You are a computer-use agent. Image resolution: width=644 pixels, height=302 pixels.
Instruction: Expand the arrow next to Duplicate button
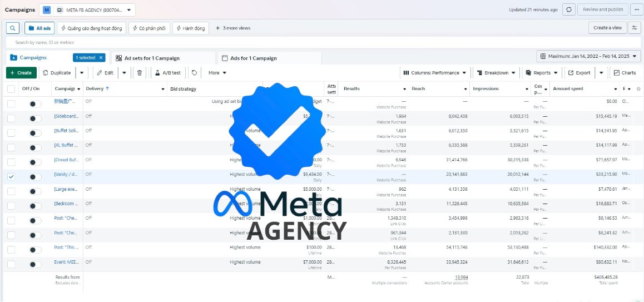(81, 73)
